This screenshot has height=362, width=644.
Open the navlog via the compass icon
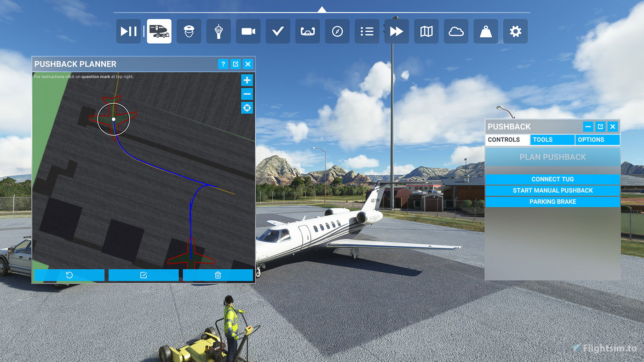pyautogui.click(x=337, y=31)
